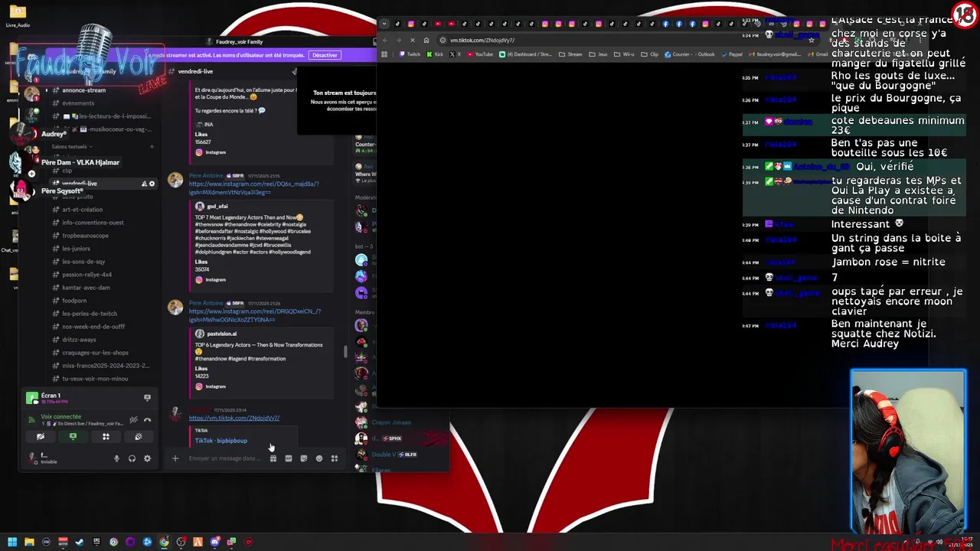Bookmark this page with the star icon
This screenshot has height=551, width=980.
coord(812,40)
